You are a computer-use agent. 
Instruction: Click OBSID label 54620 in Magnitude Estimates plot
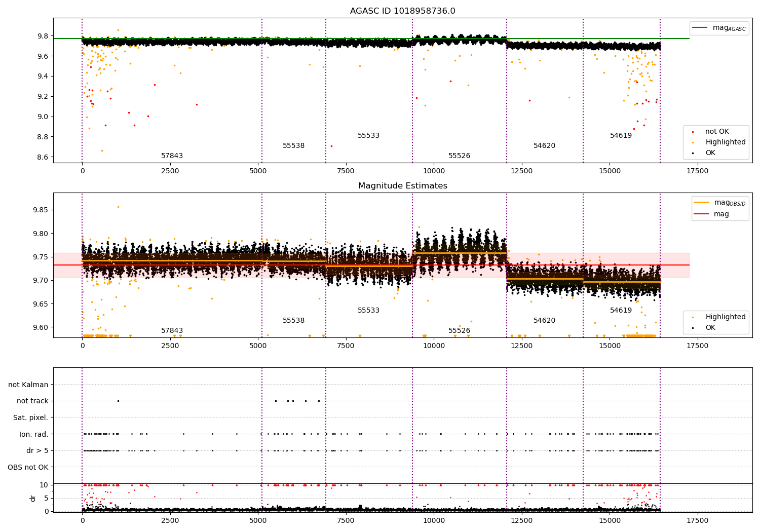point(544,321)
